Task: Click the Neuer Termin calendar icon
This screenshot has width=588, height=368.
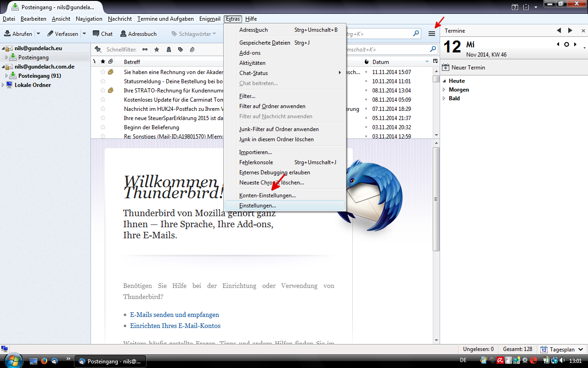Action: (445, 68)
